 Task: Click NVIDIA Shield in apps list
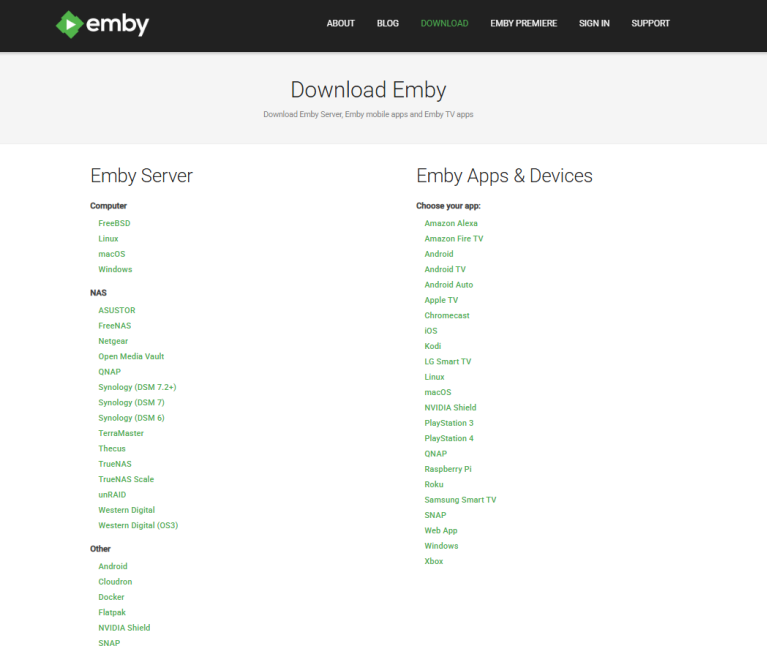click(450, 408)
